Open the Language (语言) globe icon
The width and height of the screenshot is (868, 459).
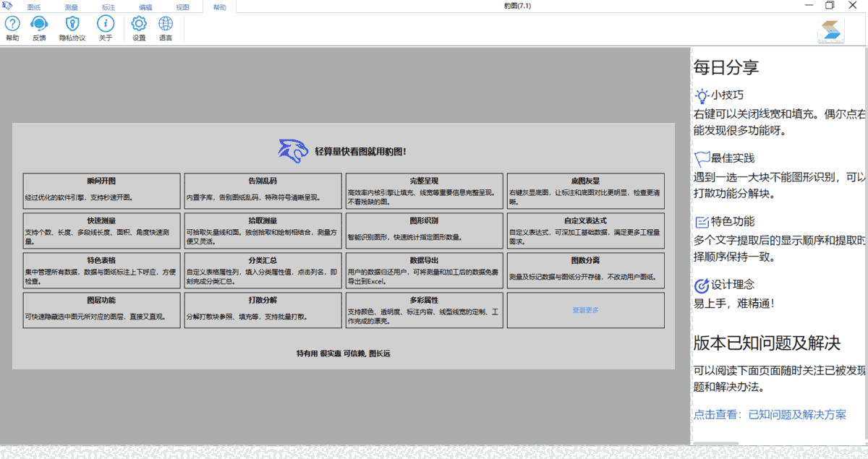166,29
